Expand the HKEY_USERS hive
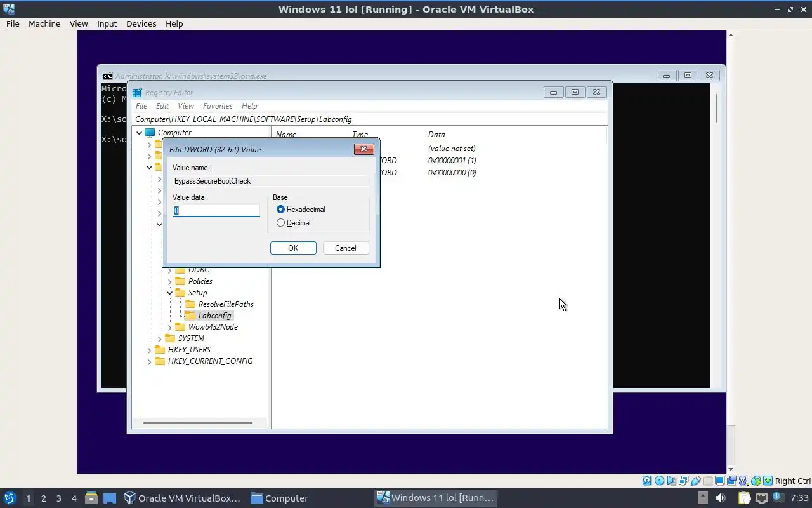The image size is (812, 508). (x=149, y=350)
